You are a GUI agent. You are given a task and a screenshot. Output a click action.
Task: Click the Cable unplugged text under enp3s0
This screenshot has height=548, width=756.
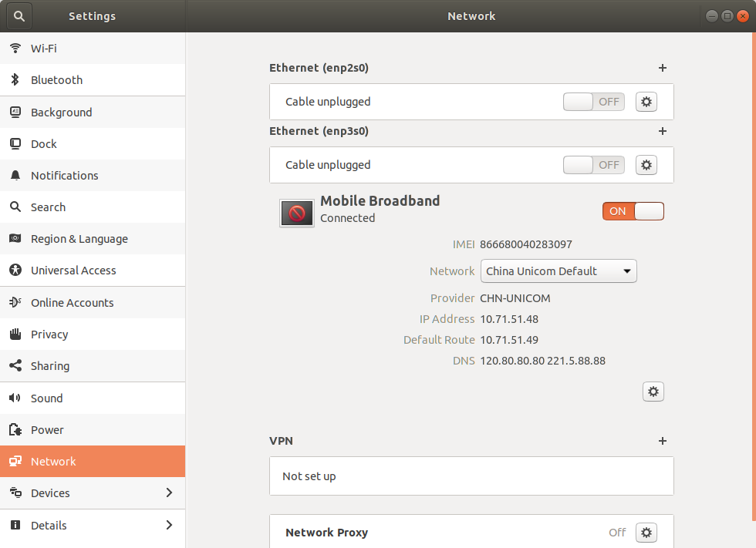coord(328,165)
